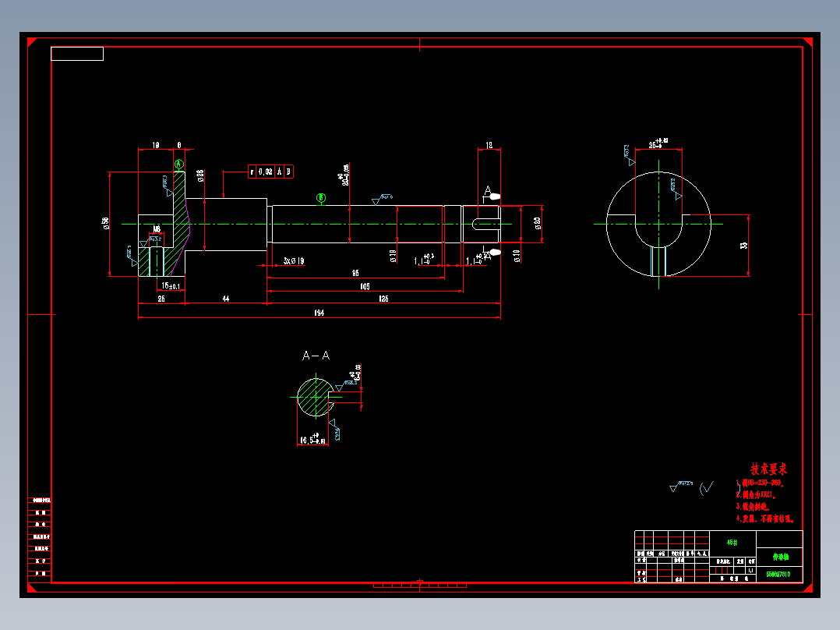The height and width of the screenshot is (630, 840).
Task: Select the 3xø19 groove callout
Action: (294, 260)
